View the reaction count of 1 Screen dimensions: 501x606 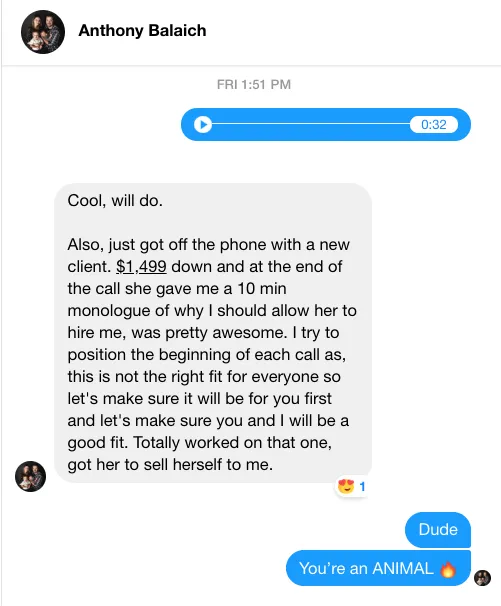[362, 487]
